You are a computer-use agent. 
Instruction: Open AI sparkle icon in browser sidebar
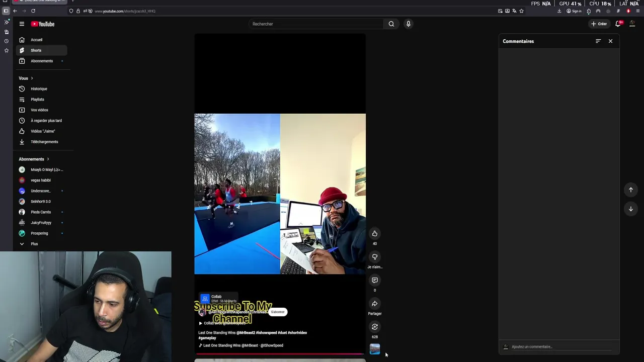coord(6,22)
